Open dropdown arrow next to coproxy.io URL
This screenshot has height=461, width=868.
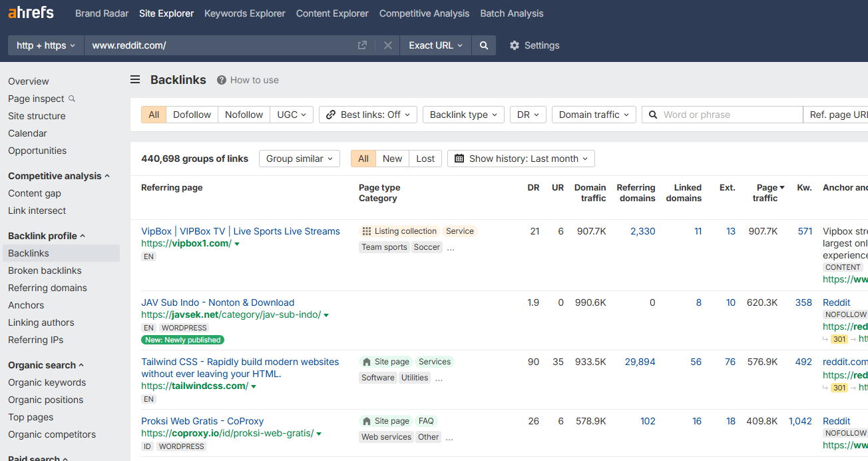point(319,434)
